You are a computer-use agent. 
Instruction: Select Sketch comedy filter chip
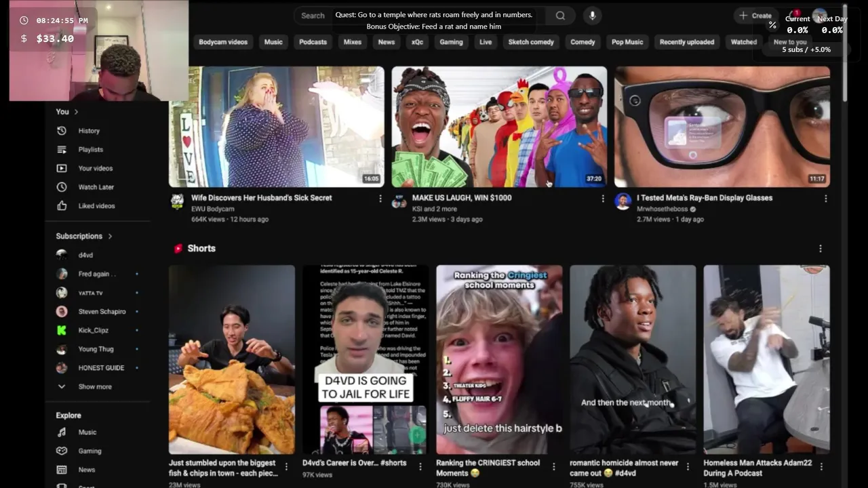(x=531, y=42)
